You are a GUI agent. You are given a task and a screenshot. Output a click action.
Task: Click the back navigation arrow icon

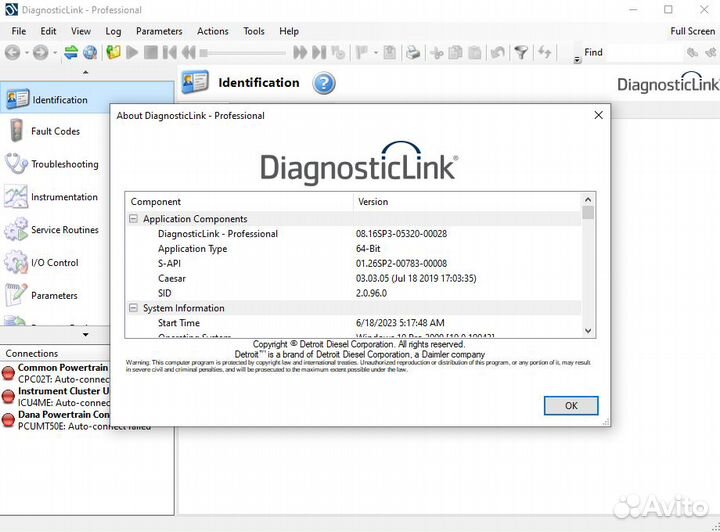pyautogui.click(x=12, y=53)
